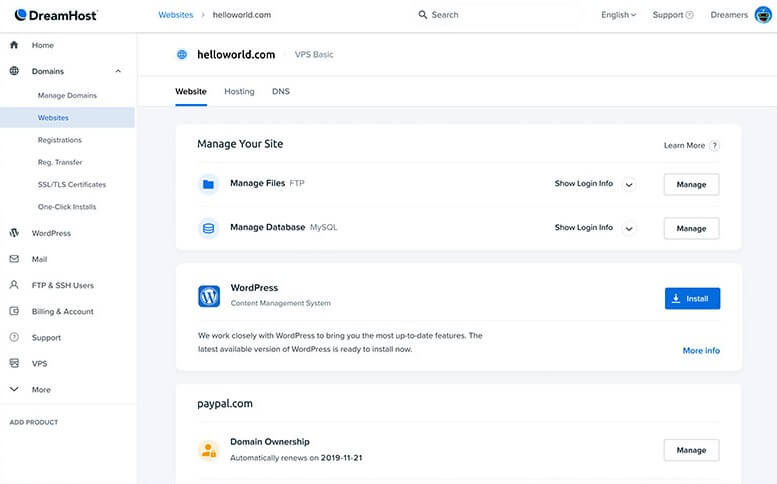The height and width of the screenshot is (484, 777).
Task: Click the Domain Ownership icon
Action: (x=209, y=450)
